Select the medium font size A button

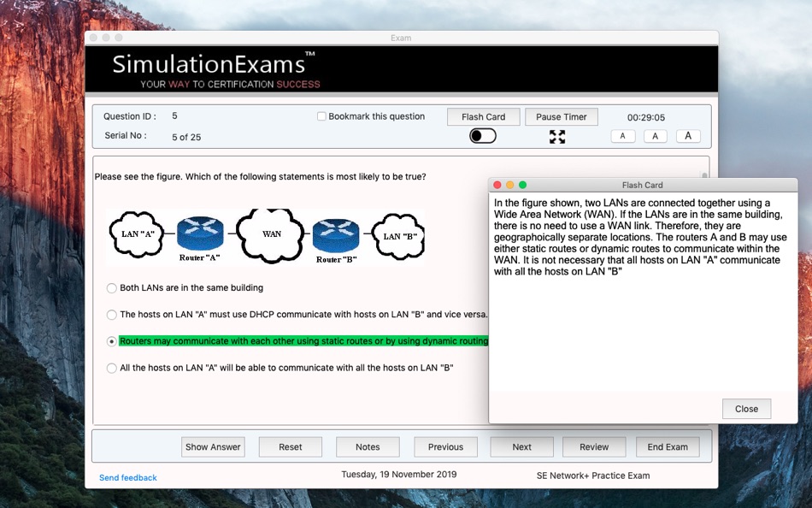point(655,136)
